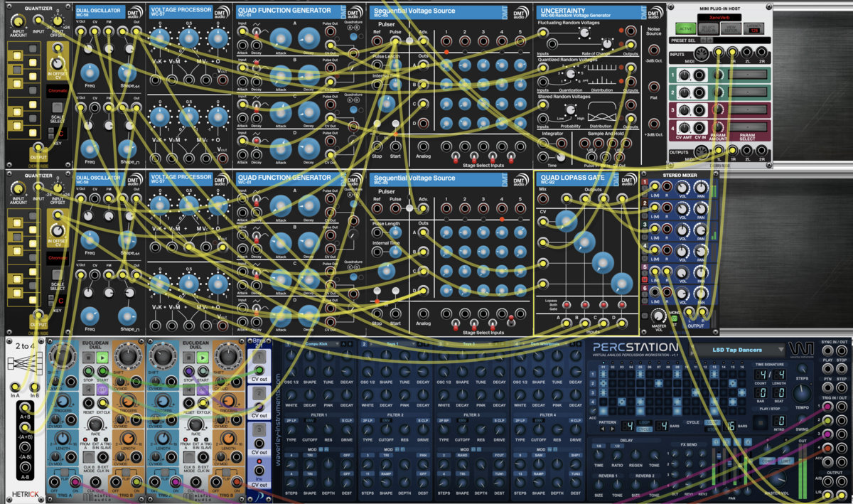Toggle the green Active button on plug-in host
This screenshot has width=853, height=504.
(685, 28)
